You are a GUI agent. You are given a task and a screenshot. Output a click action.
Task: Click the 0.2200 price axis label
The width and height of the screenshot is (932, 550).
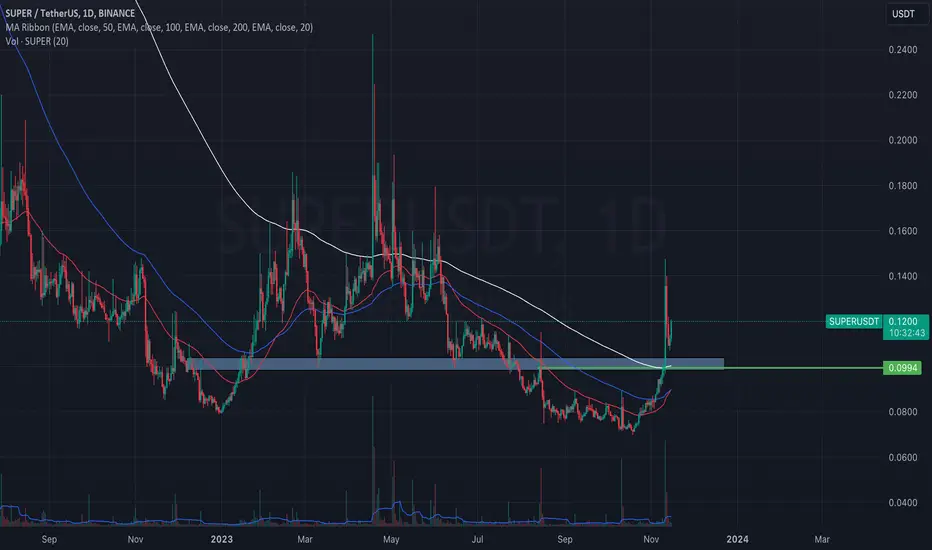902,95
